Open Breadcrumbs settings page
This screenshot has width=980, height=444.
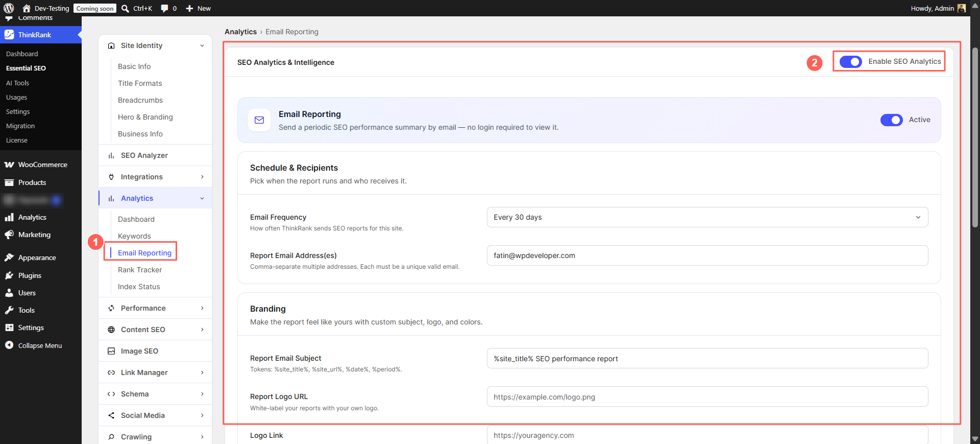coord(140,100)
